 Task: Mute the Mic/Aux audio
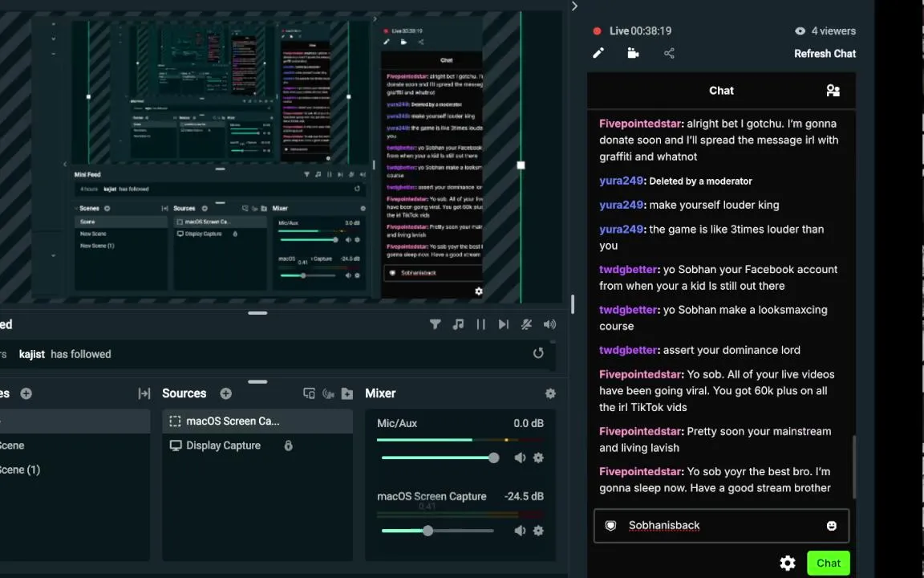click(x=520, y=458)
